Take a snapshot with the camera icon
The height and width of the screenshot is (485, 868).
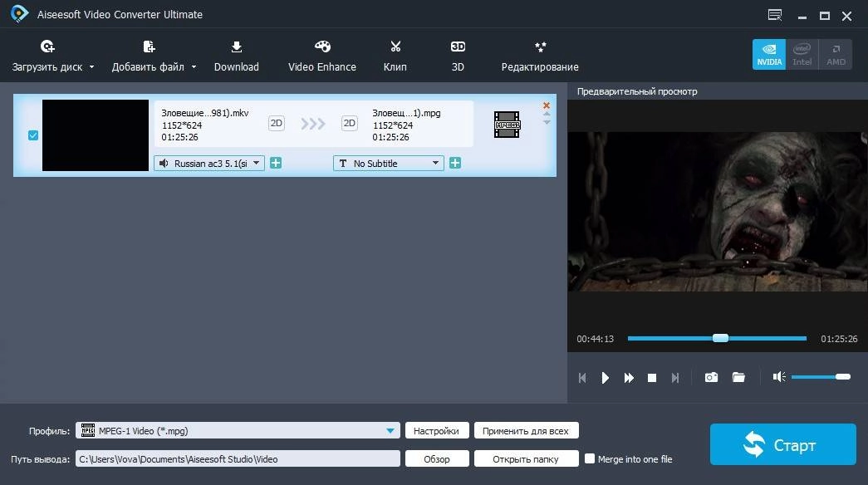(711, 377)
